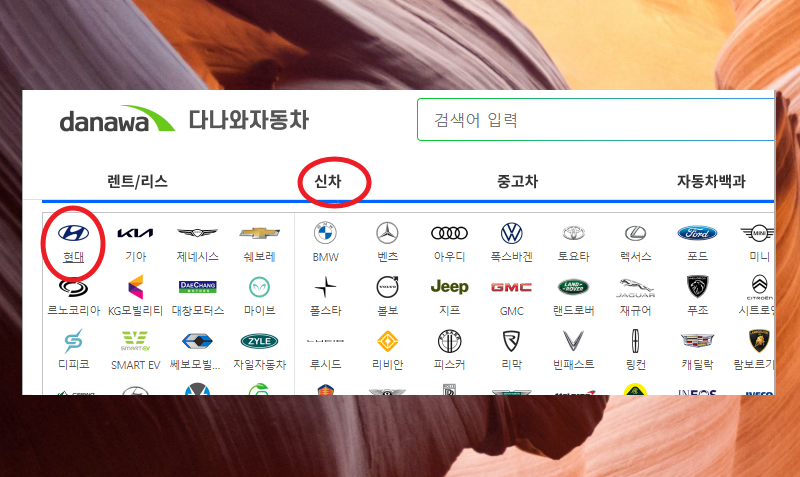This screenshot has height=477, width=800.
Task: Pick the 마이브 leaf logo
Action: 260,287
